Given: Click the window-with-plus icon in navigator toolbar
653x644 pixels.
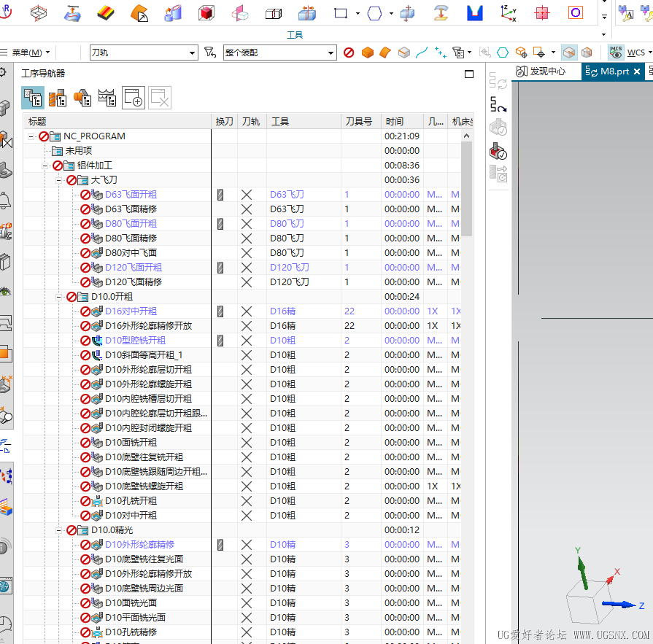Looking at the screenshot, I should click(x=134, y=98).
